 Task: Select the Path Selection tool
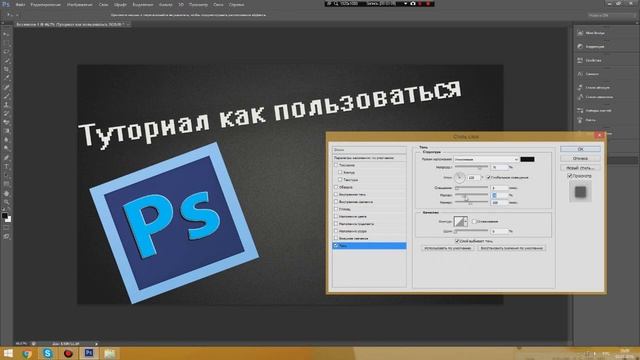6,176
